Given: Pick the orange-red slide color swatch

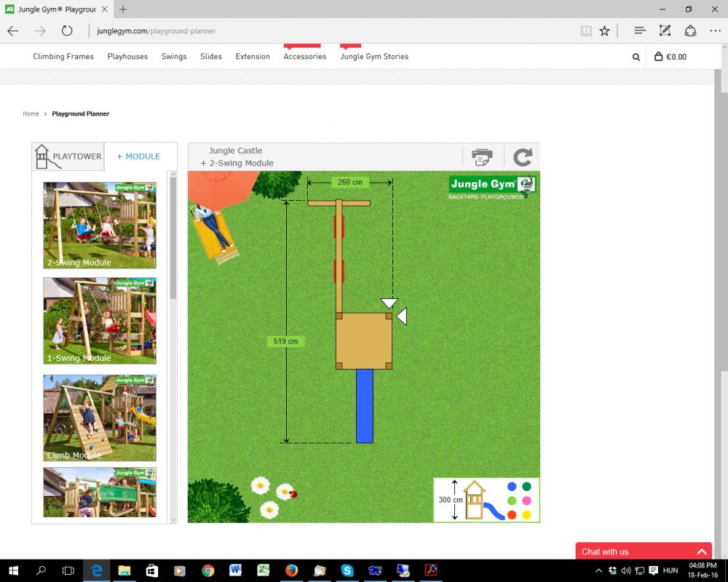Looking at the screenshot, I should point(512,514).
